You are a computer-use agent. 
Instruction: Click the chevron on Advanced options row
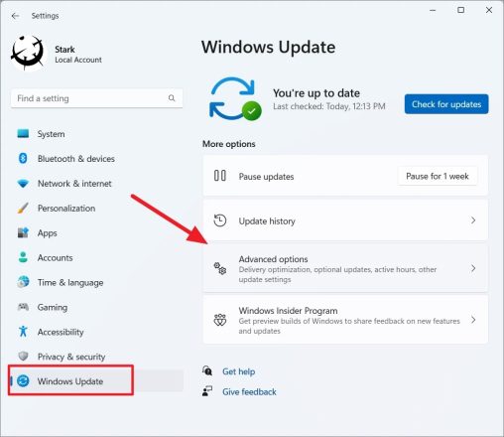pos(473,268)
